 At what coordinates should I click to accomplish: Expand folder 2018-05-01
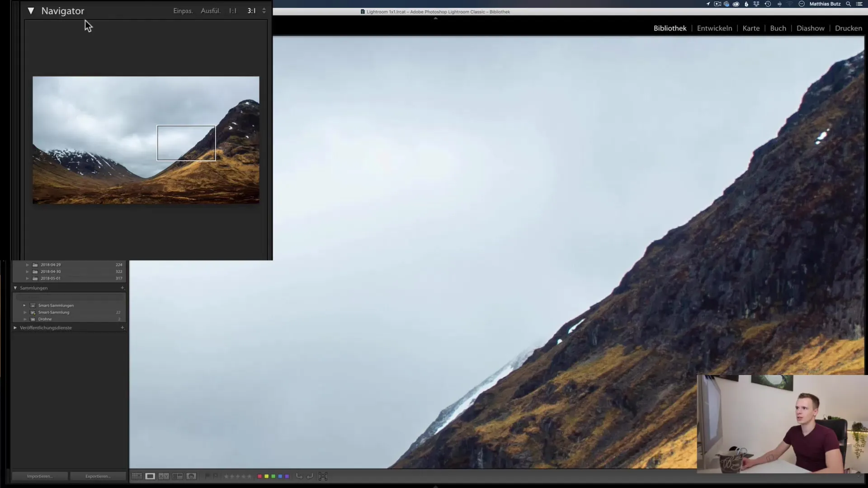[x=27, y=278]
